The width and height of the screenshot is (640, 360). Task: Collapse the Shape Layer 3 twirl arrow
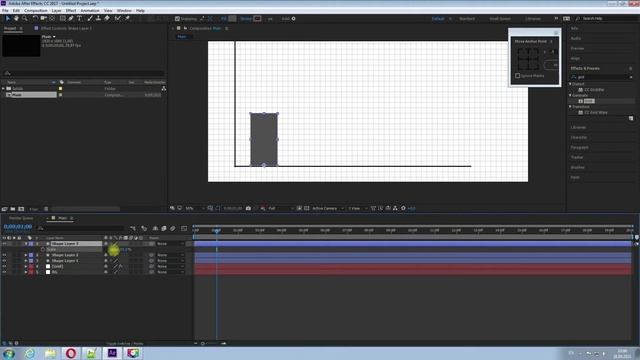coord(26,244)
